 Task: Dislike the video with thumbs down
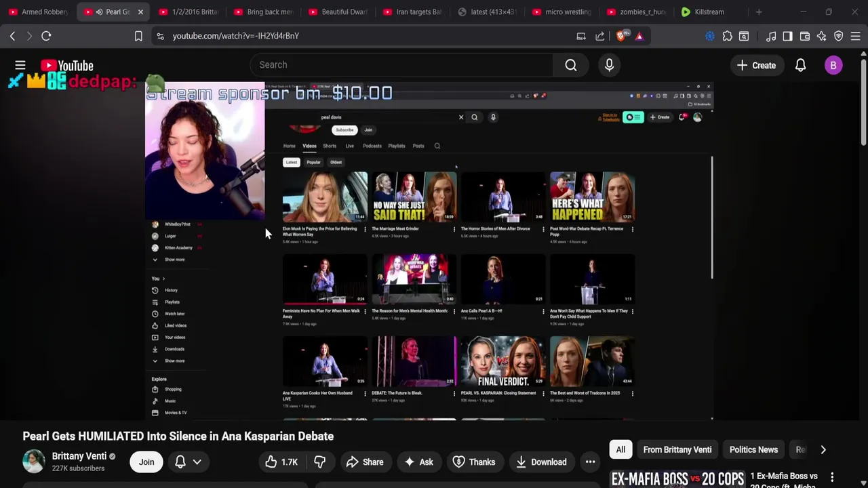coord(319,462)
